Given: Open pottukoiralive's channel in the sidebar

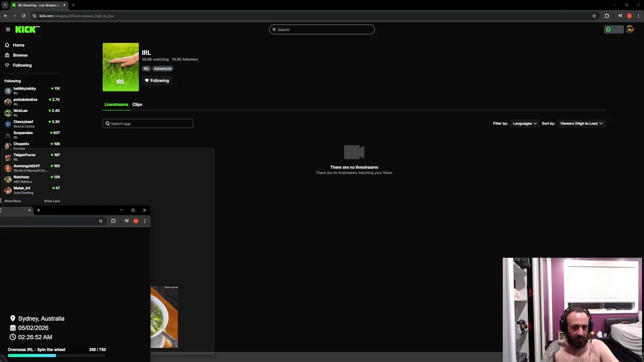Looking at the screenshot, I should pos(32,102).
